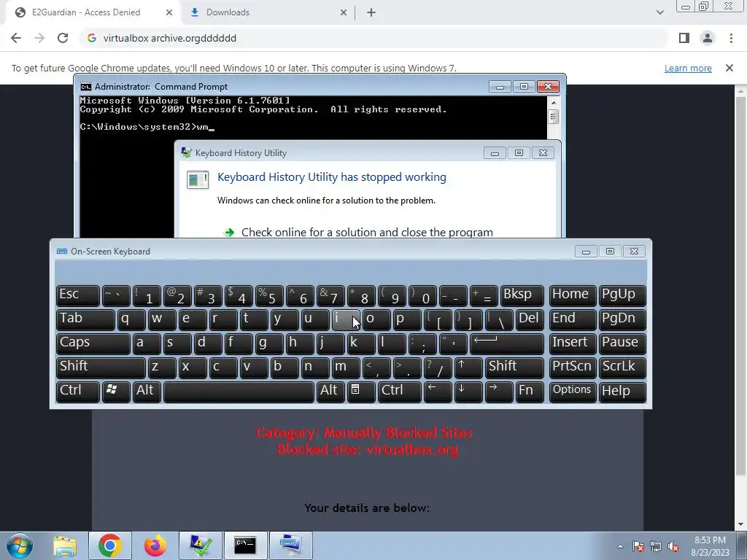Toggle the Fn key on keyboard
Screen dimensions: 747x560
click(x=530, y=392)
